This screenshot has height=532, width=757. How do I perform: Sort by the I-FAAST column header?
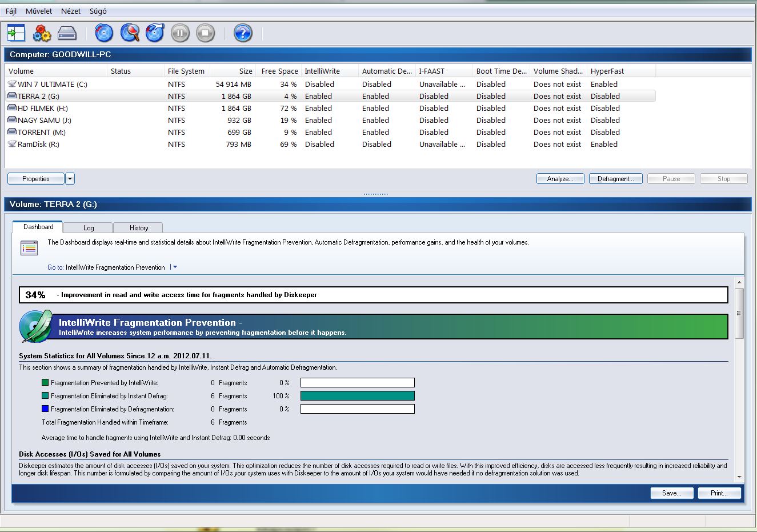pyautogui.click(x=444, y=71)
